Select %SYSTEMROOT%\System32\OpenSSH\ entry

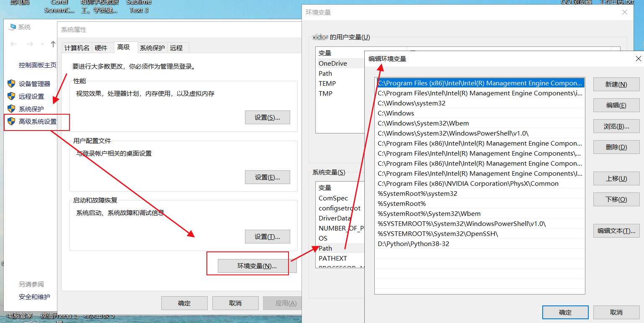tap(479, 233)
